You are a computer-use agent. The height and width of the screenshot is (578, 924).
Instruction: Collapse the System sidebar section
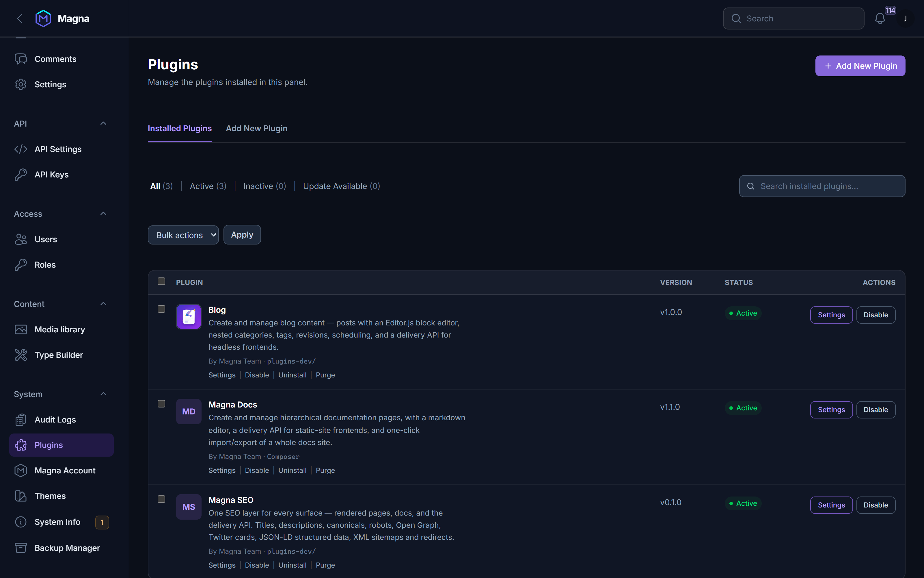click(103, 394)
